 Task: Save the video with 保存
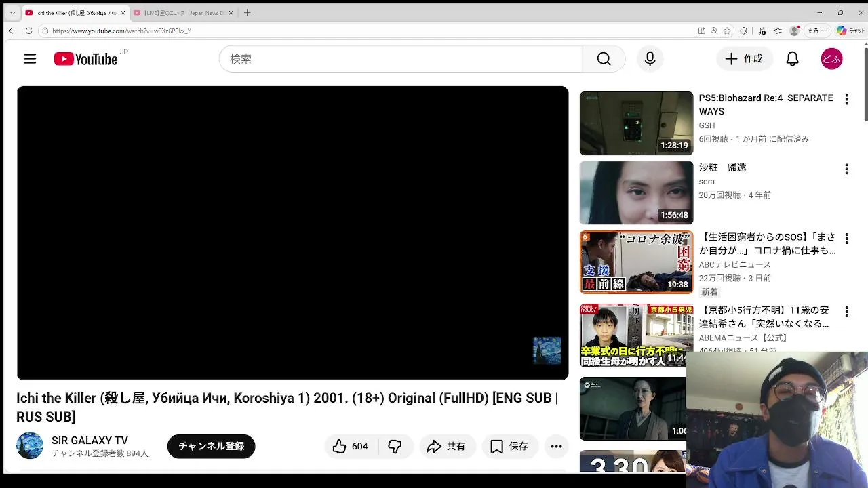tap(509, 446)
